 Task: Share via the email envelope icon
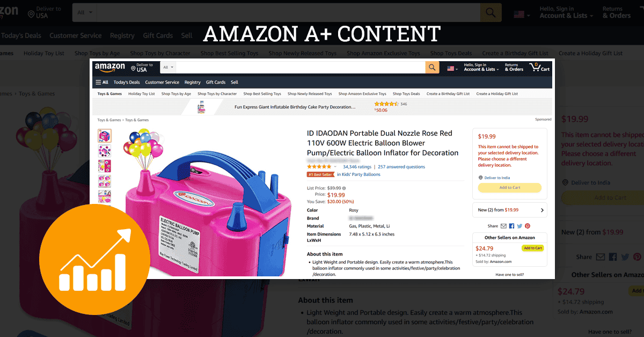coord(503,226)
